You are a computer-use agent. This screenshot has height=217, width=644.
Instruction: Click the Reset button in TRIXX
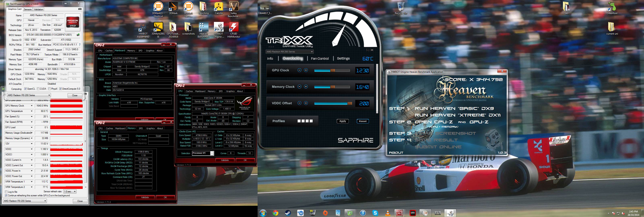(x=363, y=121)
